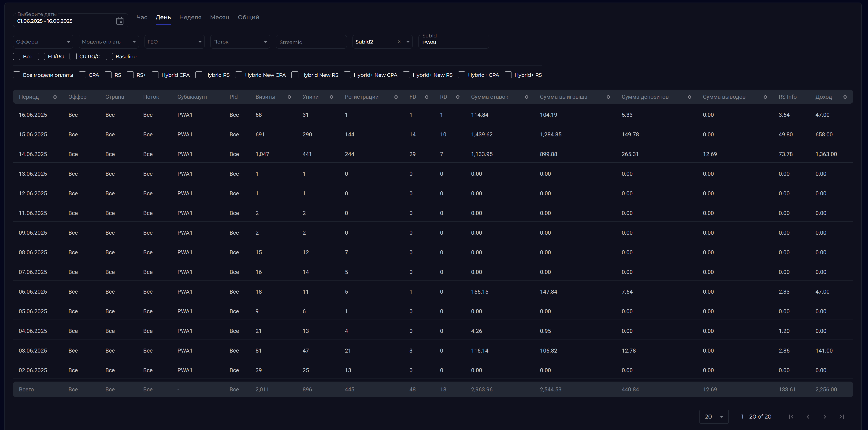868x430 pixels.
Task: Click the Субаккаунт column header
Action: (x=192, y=97)
